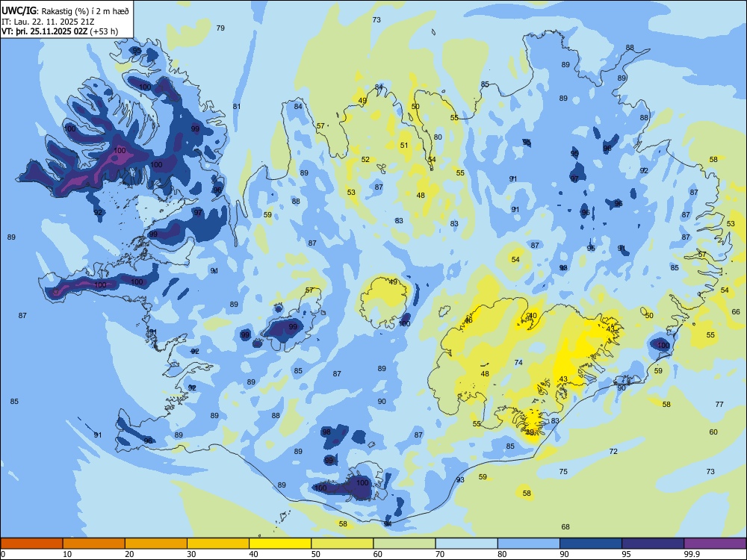Image resolution: width=747 pixels, height=560 pixels.
Task: Click the 93 humidity value on the coast
Action: click(460, 479)
